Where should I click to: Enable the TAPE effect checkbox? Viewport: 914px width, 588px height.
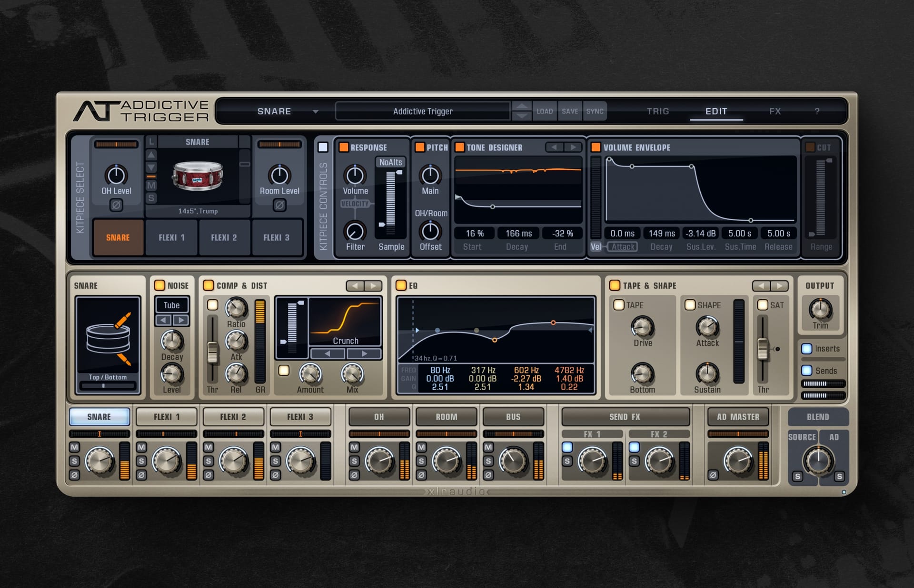point(618,305)
